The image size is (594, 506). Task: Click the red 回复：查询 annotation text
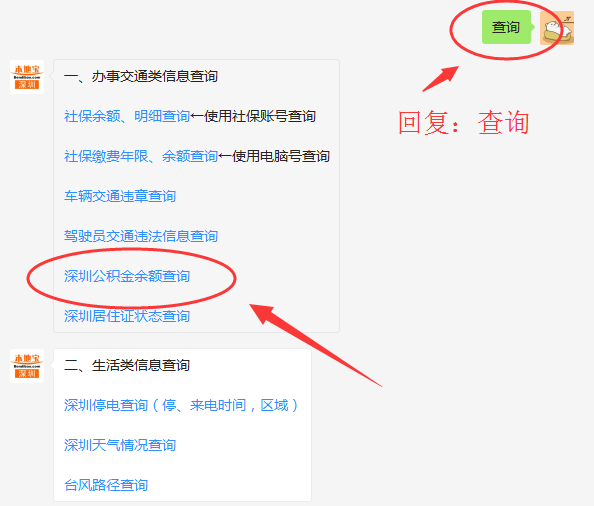click(464, 122)
